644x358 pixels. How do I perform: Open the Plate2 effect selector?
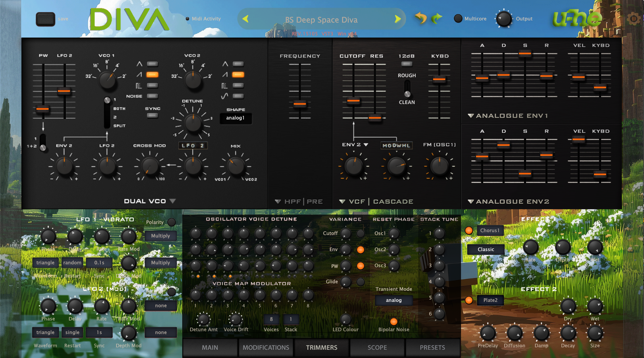pyautogui.click(x=490, y=300)
